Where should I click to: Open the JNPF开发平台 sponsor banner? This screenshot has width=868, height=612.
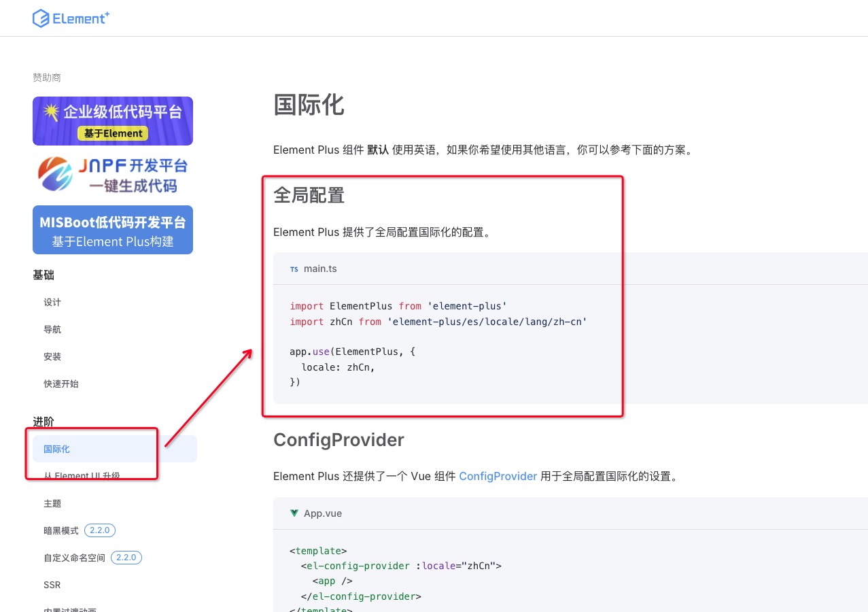click(x=113, y=175)
